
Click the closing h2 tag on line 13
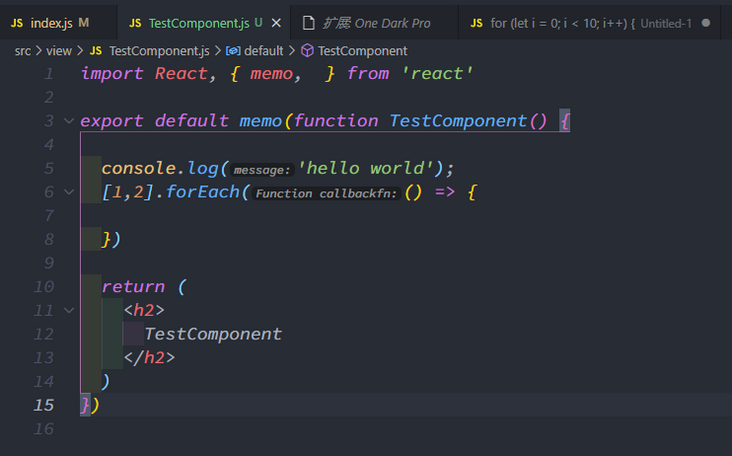[x=149, y=358]
